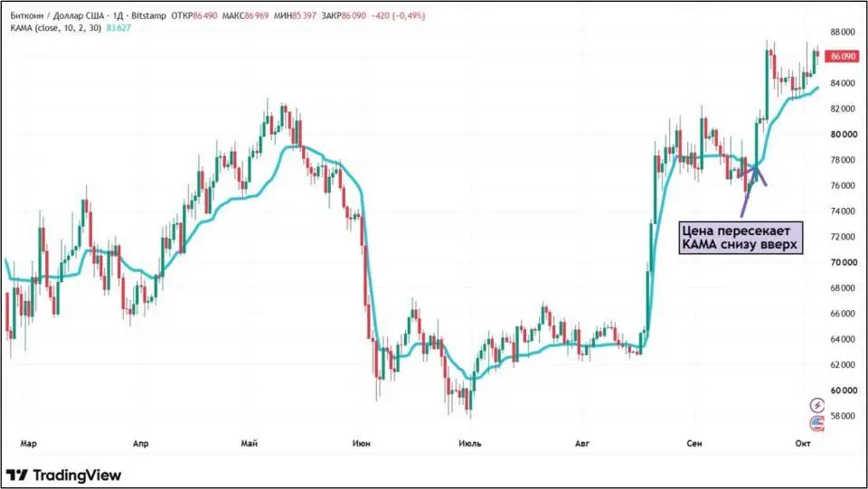Viewport: 868px width, 489px height.
Task: Click the 64 000 price axis label
Action: pos(843,339)
